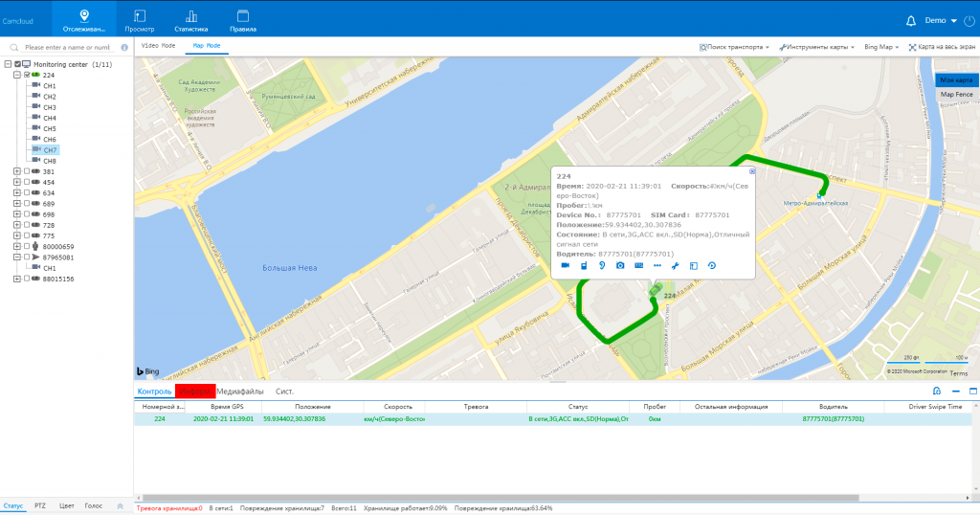Uncheck the vehicle 224 checkbox
Viewport: 980px width, 515px height.
pyautogui.click(x=27, y=75)
